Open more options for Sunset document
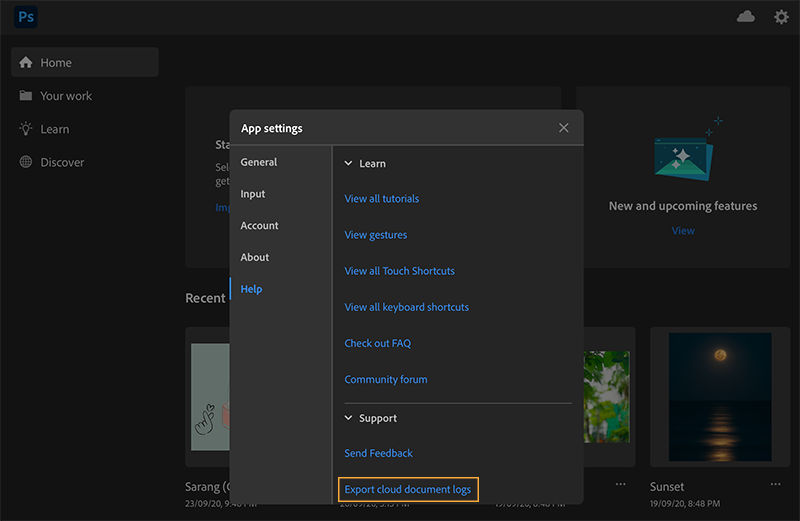Viewport: 800px width, 521px height. [773, 484]
